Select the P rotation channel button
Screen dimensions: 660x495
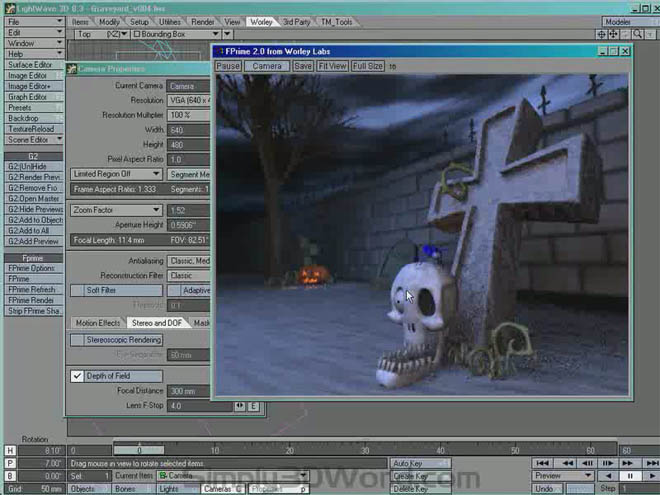[10, 463]
